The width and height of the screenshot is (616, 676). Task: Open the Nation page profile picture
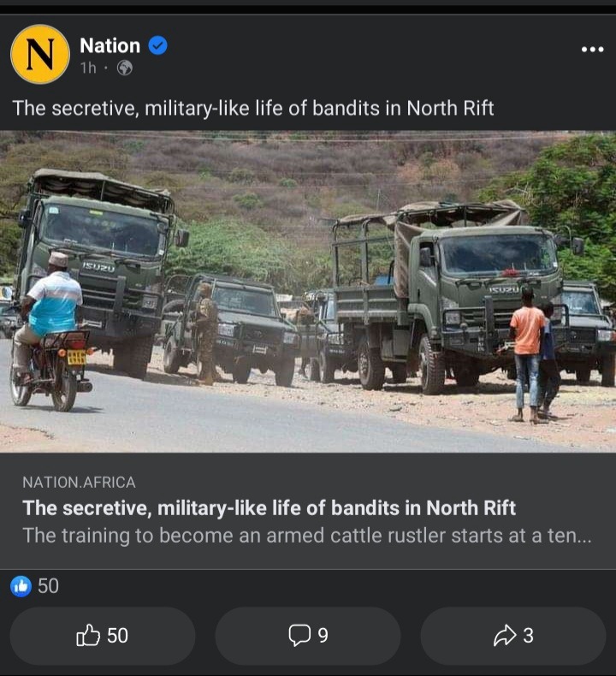point(40,54)
